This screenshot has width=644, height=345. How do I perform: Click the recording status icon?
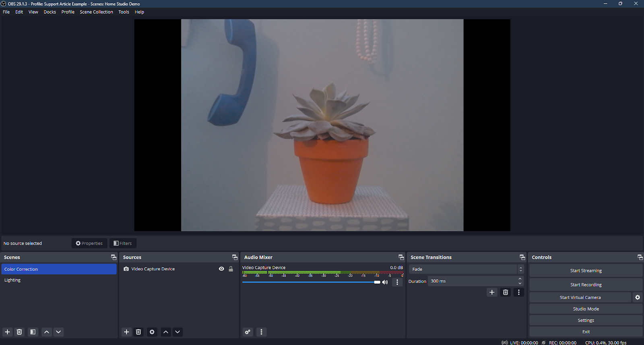pos(543,343)
